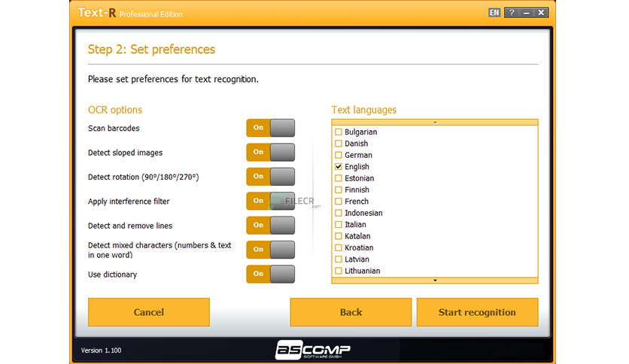Open help with the question mark icon

coord(512,13)
